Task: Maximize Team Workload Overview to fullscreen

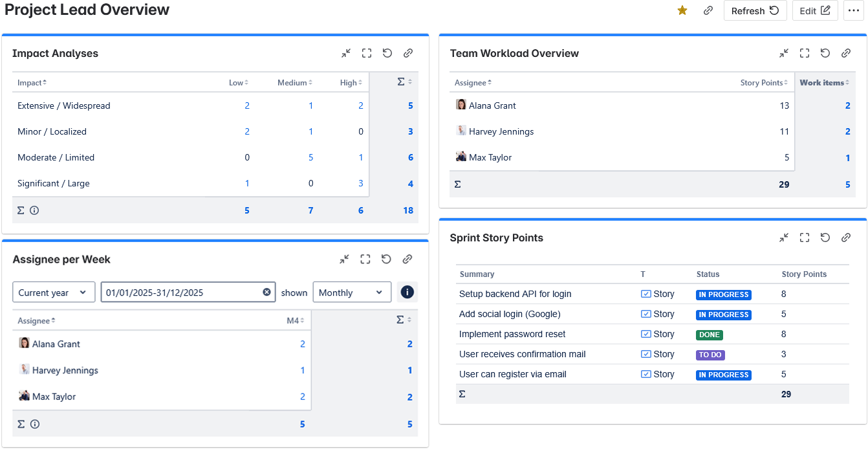Action: (x=805, y=53)
